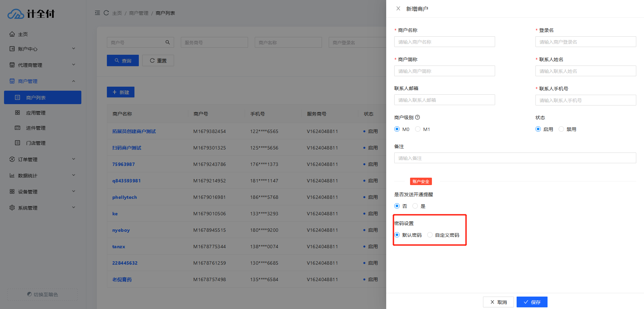Image resolution: width=644 pixels, height=309 pixels.
Task: Click the 账户中心 sidebar icon
Action: [12, 49]
